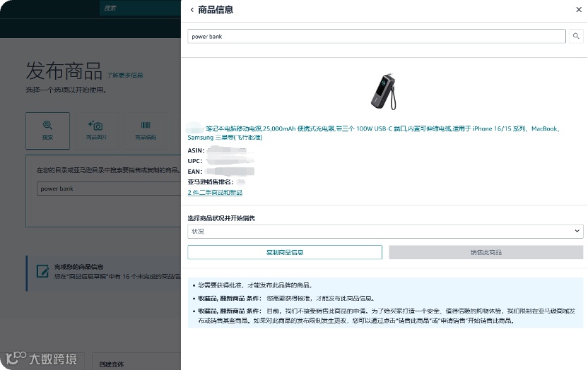Image resolution: width=588 pixels, height=370 pixels.
Task: Click the 亚马逊销售排名 label
Action: click(211, 182)
